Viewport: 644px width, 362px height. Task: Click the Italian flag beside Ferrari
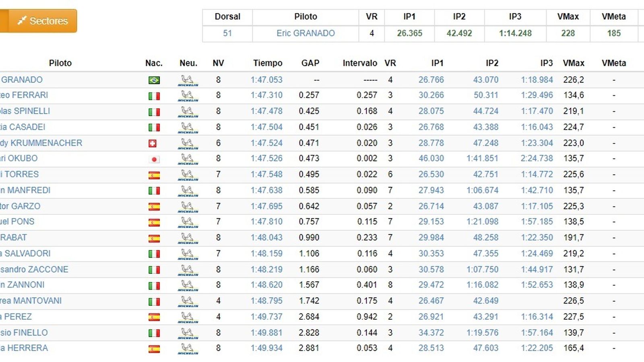[154, 96]
